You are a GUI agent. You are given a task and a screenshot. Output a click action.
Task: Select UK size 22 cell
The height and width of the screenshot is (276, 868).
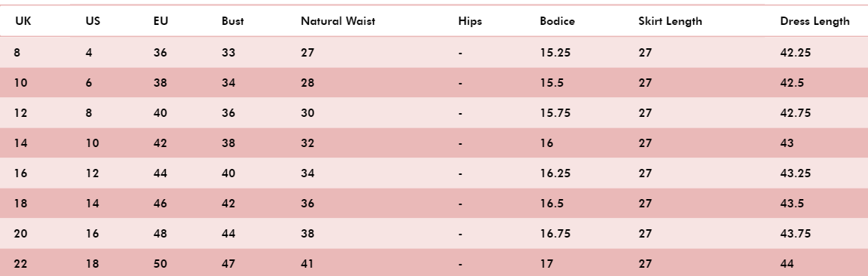coord(20,264)
